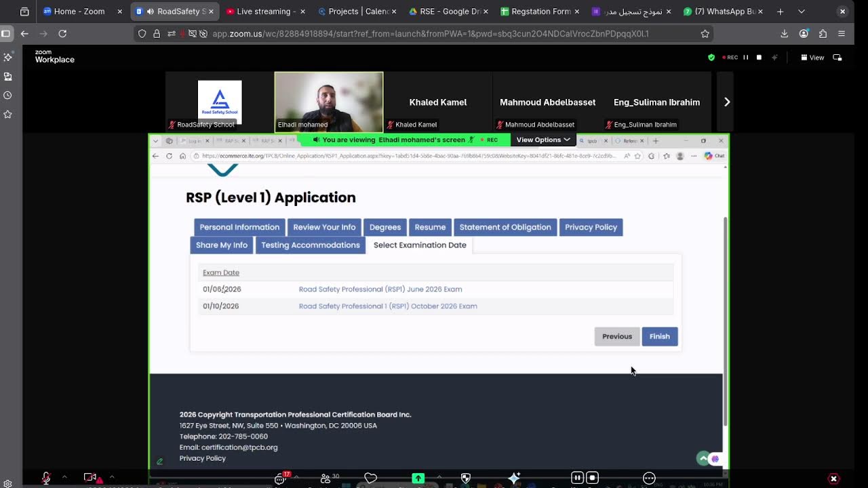Select Khaled Kamel participant tile

[x=438, y=102]
